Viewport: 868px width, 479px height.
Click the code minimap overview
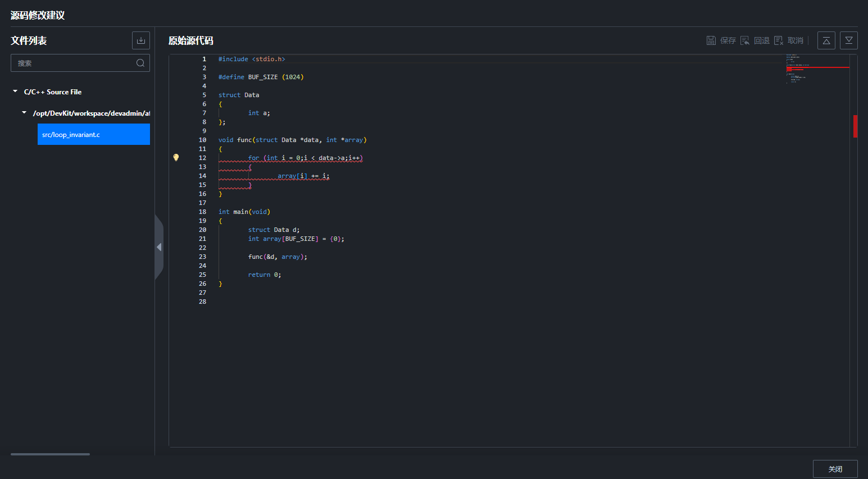817,69
